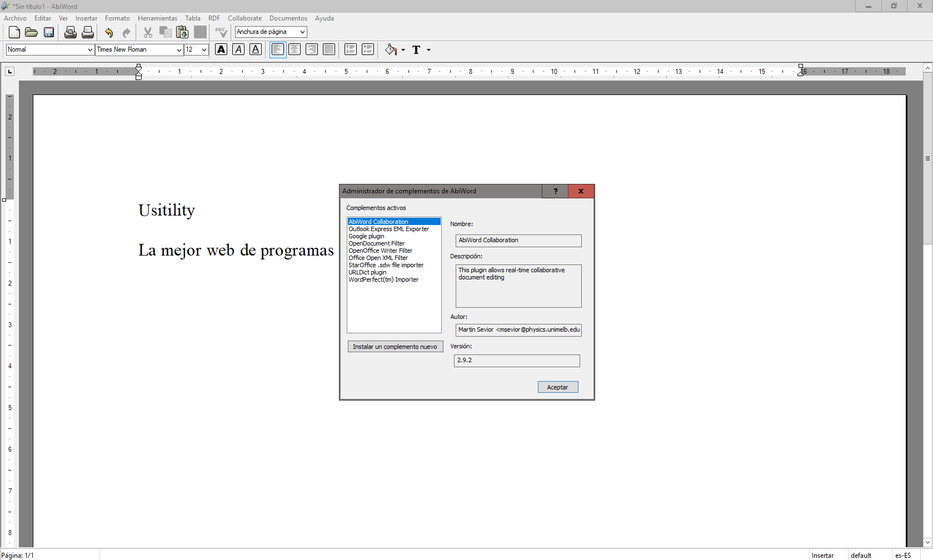This screenshot has height=560, width=933.
Task: Open the Collaborate menu
Action: coord(245,18)
